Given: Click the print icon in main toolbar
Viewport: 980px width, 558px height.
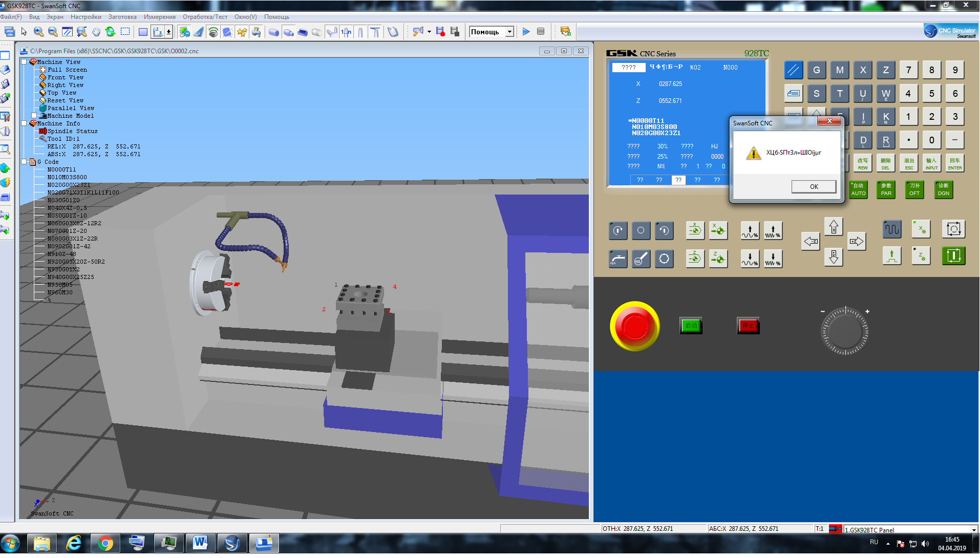Looking at the screenshot, I should (x=9, y=32).
